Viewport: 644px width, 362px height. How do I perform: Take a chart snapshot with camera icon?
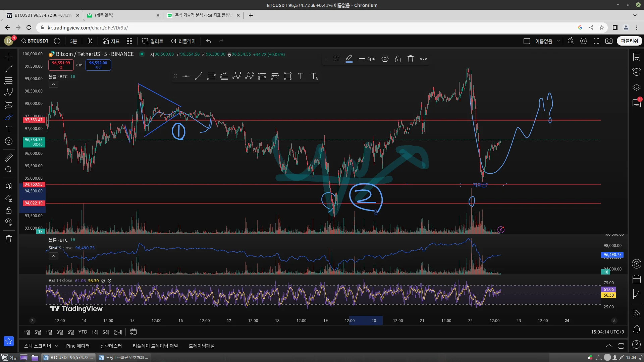609,41
